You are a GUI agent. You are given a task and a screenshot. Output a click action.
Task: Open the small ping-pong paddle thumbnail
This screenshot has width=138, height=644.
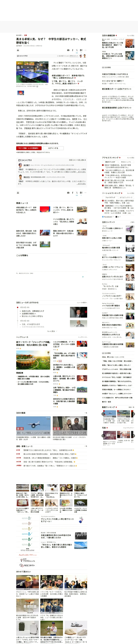(21, 93)
